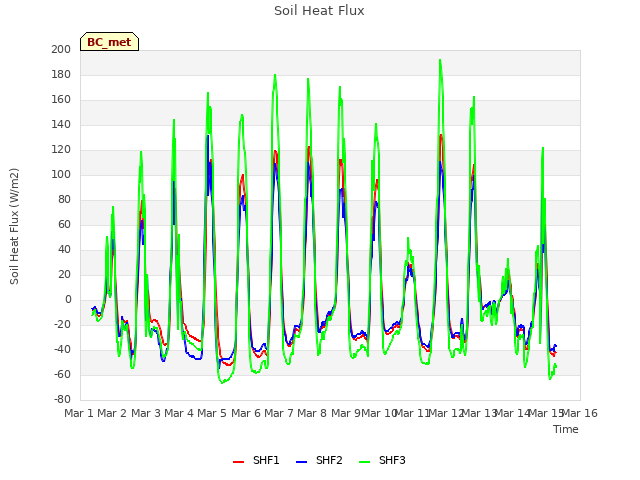
Task: Toggle the SHF3 legend entry
Action: click(x=382, y=460)
